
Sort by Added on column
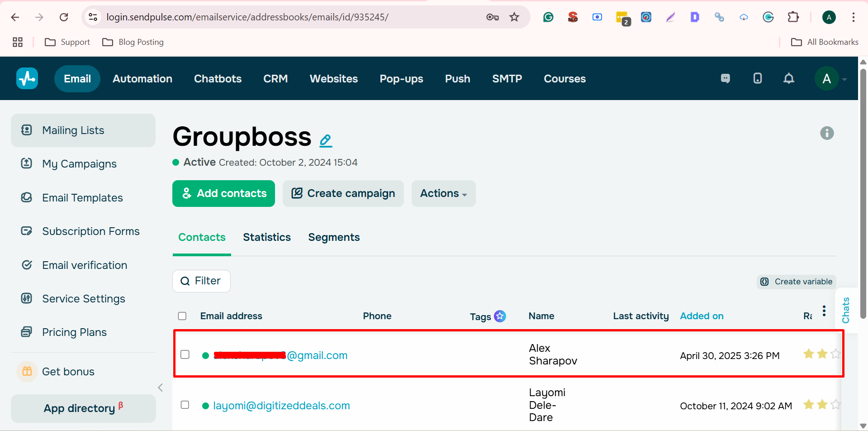click(x=702, y=316)
